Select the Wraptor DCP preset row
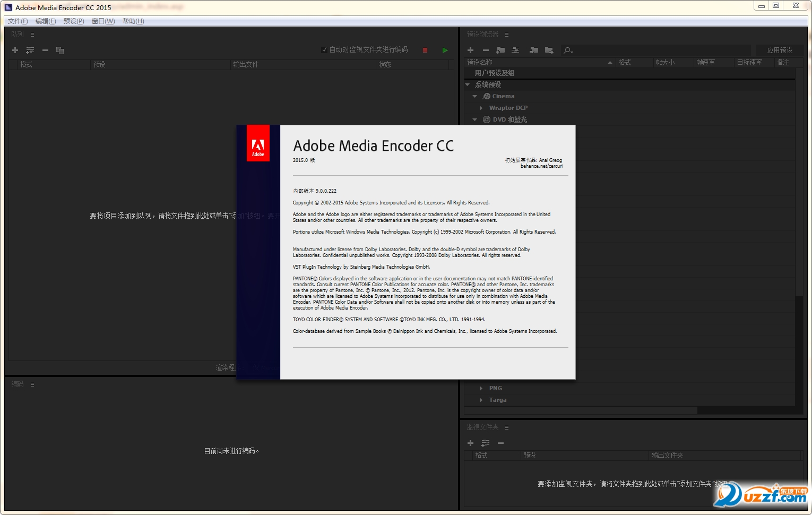 tap(629, 108)
